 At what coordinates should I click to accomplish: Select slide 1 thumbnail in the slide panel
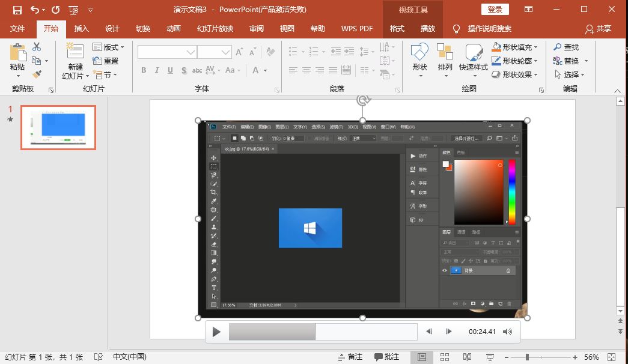pyautogui.click(x=58, y=127)
